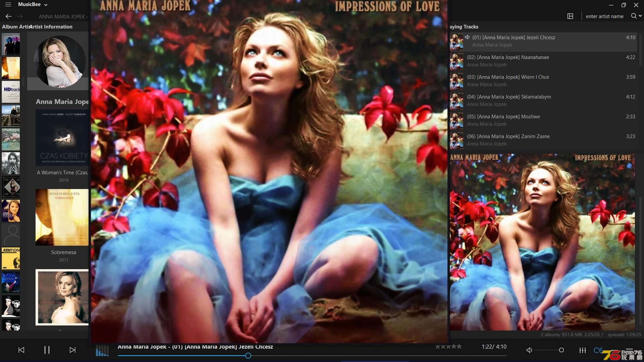Image resolution: width=644 pixels, height=362 pixels.
Task: Skip to the previous track
Action: (x=21, y=350)
